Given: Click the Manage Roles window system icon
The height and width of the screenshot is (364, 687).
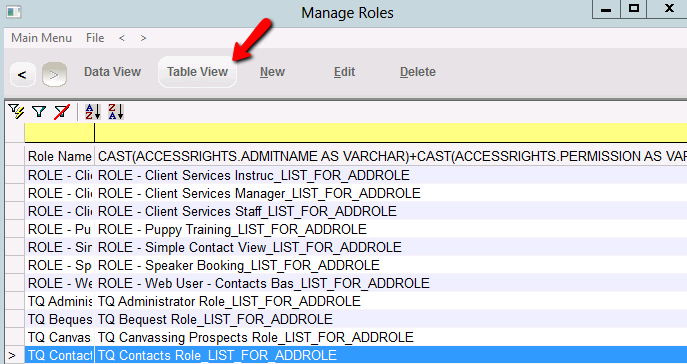Looking at the screenshot, I should (x=14, y=12).
